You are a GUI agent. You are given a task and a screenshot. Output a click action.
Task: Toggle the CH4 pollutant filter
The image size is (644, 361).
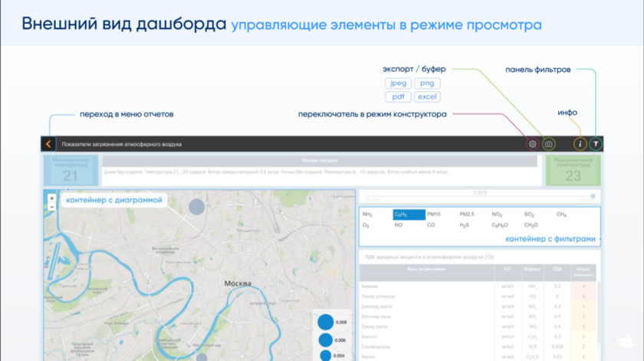coord(561,215)
